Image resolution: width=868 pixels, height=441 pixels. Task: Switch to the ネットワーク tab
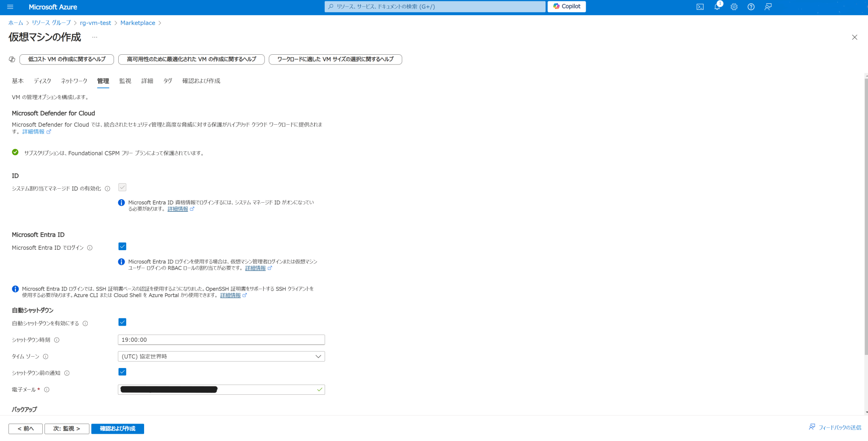(74, 81)
